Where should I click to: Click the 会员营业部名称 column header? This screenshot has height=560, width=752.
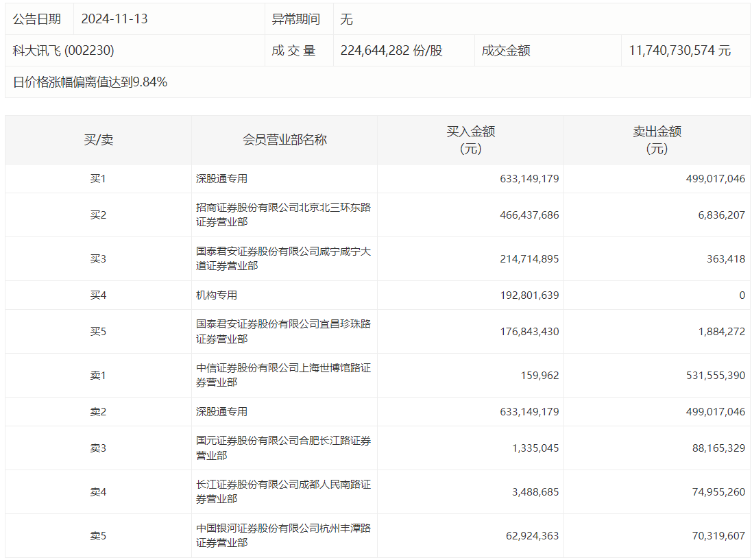point(284,140)
